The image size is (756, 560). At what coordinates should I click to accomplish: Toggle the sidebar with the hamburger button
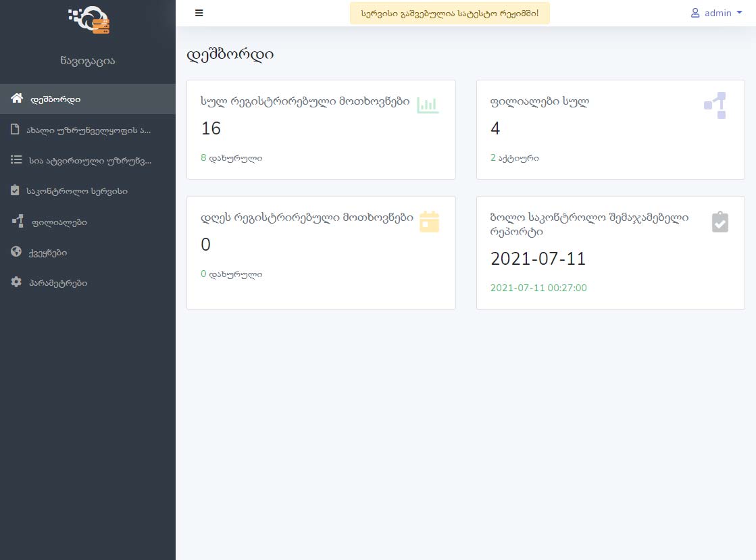pos(199,13)
